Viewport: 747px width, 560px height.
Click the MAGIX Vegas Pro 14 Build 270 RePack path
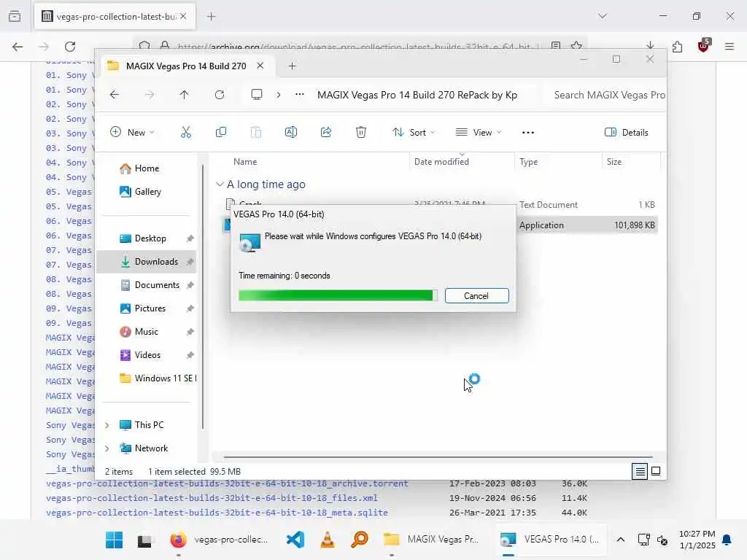point(417,95)
